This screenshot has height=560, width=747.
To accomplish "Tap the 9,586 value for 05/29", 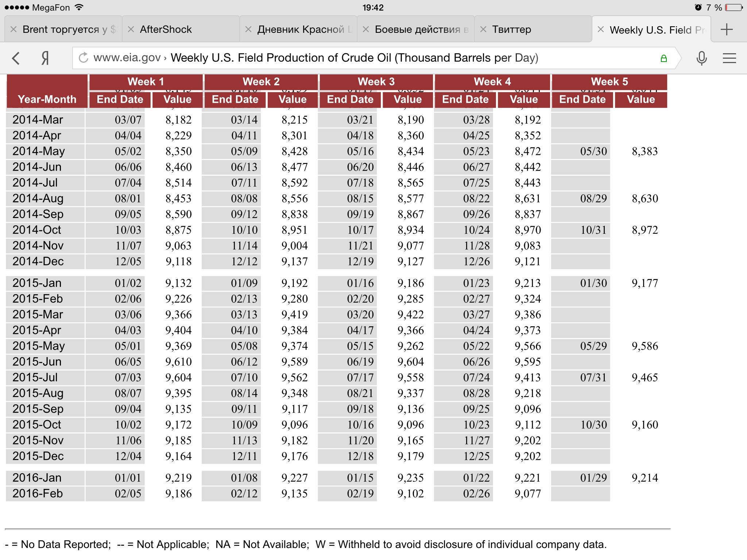I will click(645, 346).
